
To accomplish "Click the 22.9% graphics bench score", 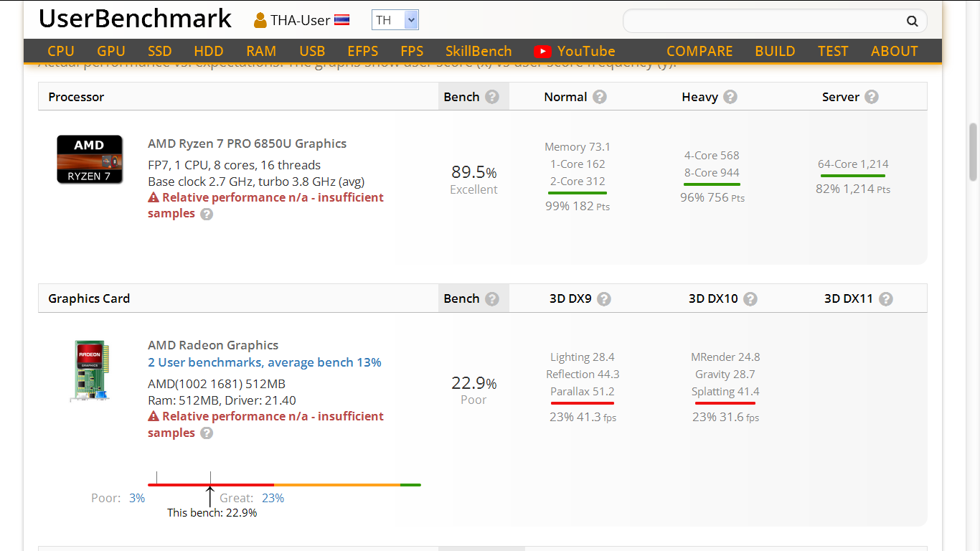I will tap(473, 382).
